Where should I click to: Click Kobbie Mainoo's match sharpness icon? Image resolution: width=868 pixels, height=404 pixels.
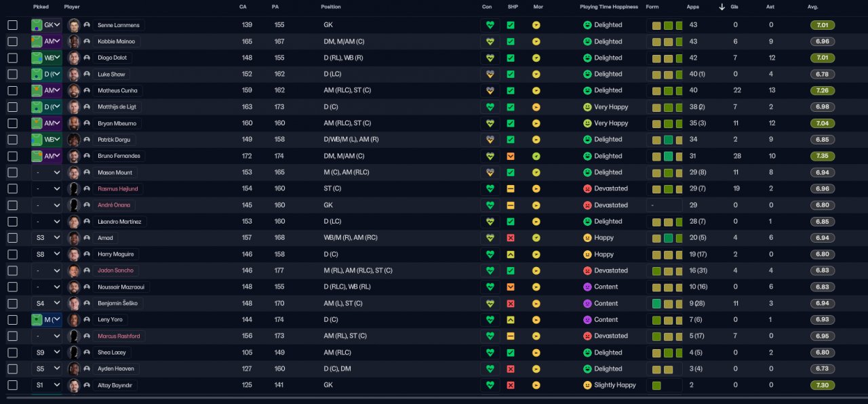pos(511,41)
